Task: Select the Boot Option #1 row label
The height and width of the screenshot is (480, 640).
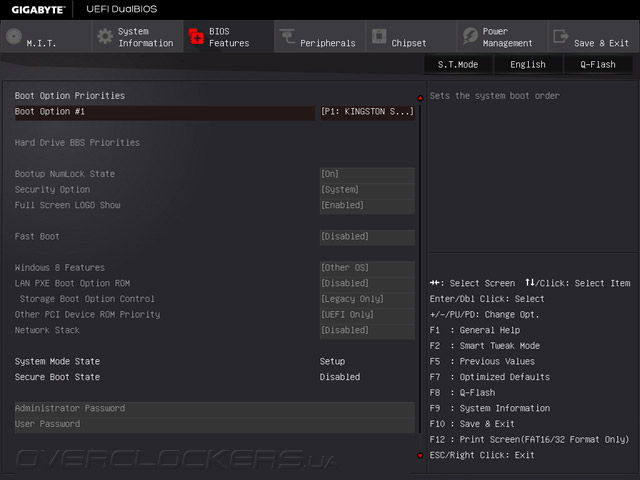Action: 49,111
